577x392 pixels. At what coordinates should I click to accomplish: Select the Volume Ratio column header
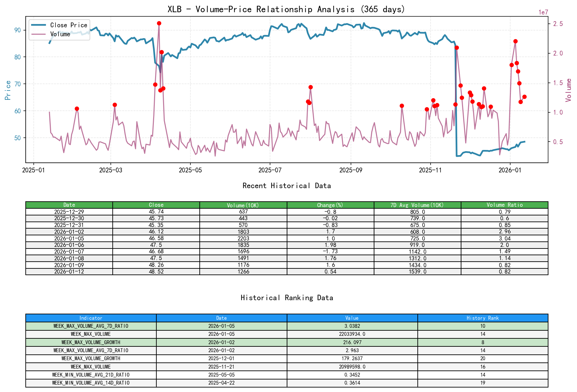pyautogui.click(x=504, y=205)
